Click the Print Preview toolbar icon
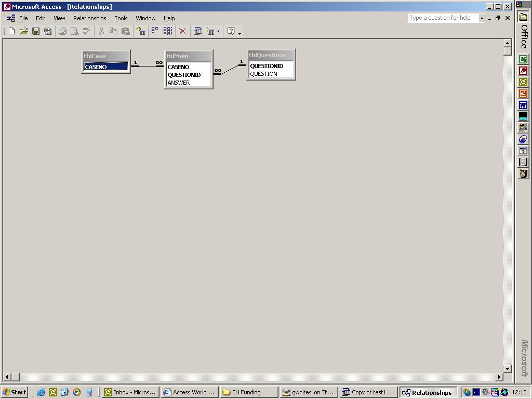 pos(75,31)
